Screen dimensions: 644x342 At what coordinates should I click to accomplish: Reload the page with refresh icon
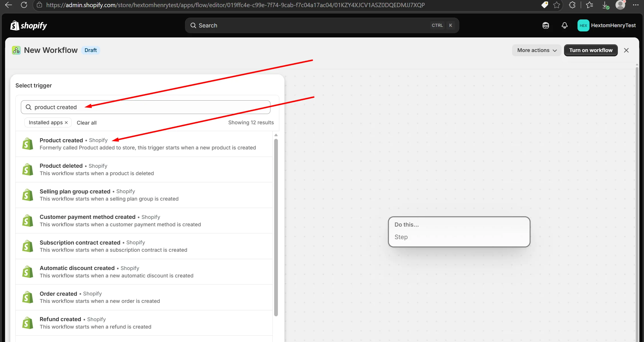coord(24,5)
